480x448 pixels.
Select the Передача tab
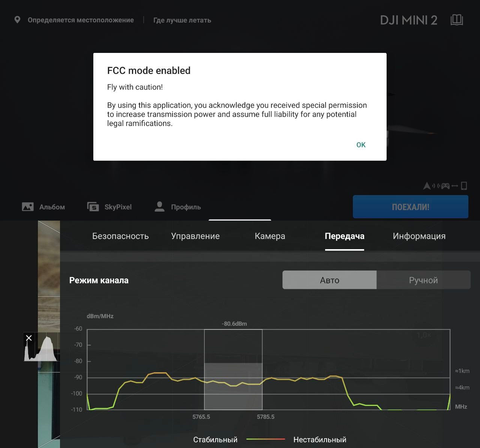(345, 236)
